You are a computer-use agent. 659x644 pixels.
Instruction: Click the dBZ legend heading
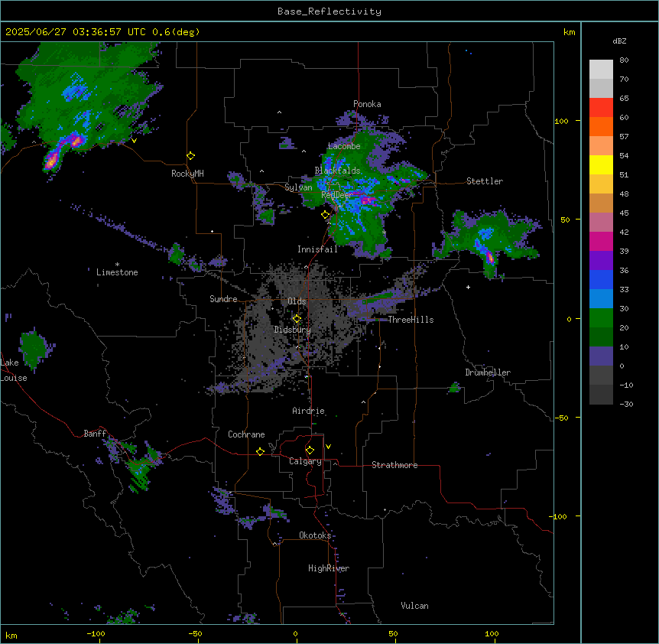[x=619, y=41]
